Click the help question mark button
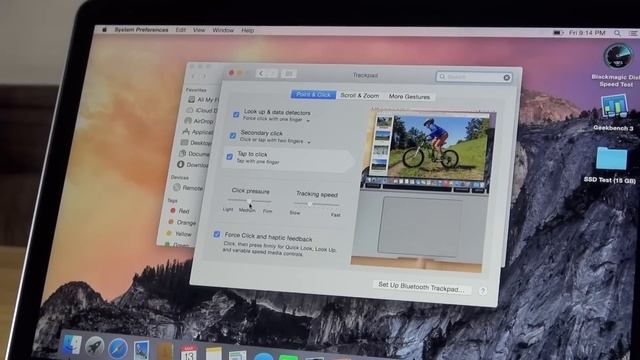Viewport: 640px width, 360px height. coord(483,291)
